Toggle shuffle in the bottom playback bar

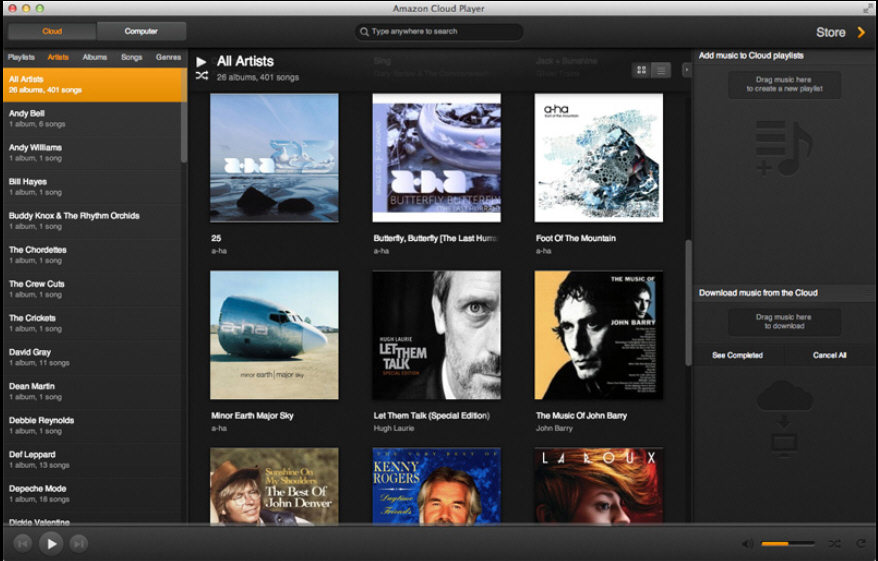[834, 544]
